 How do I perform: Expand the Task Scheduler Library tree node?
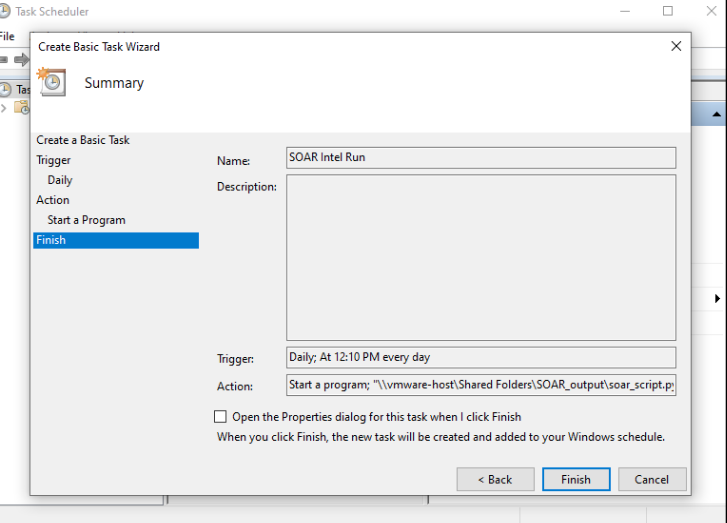(4, 108)
